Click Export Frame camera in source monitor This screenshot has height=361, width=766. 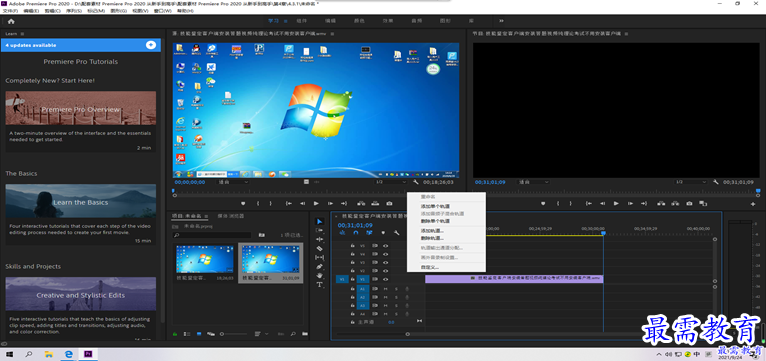point(389,203)
